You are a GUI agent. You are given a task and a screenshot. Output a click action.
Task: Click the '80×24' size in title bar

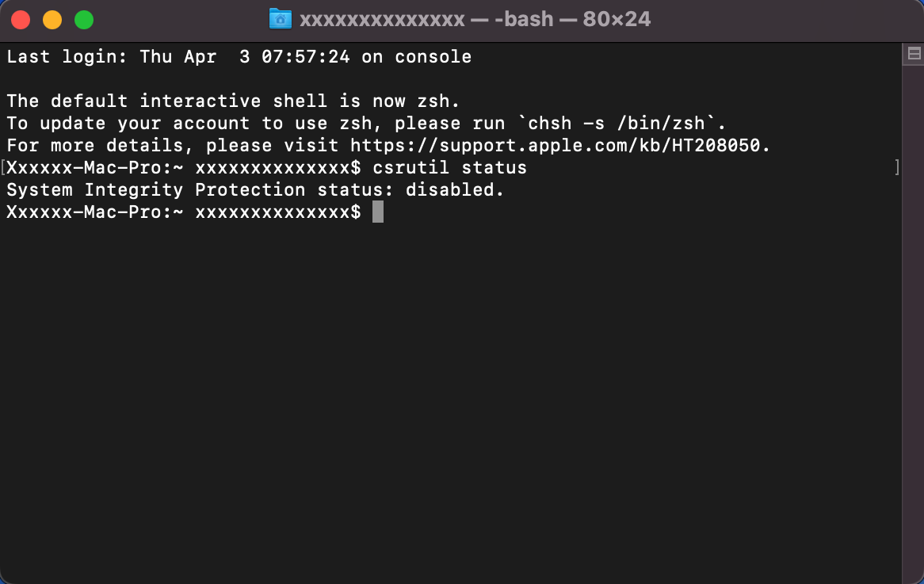(617, 20)
